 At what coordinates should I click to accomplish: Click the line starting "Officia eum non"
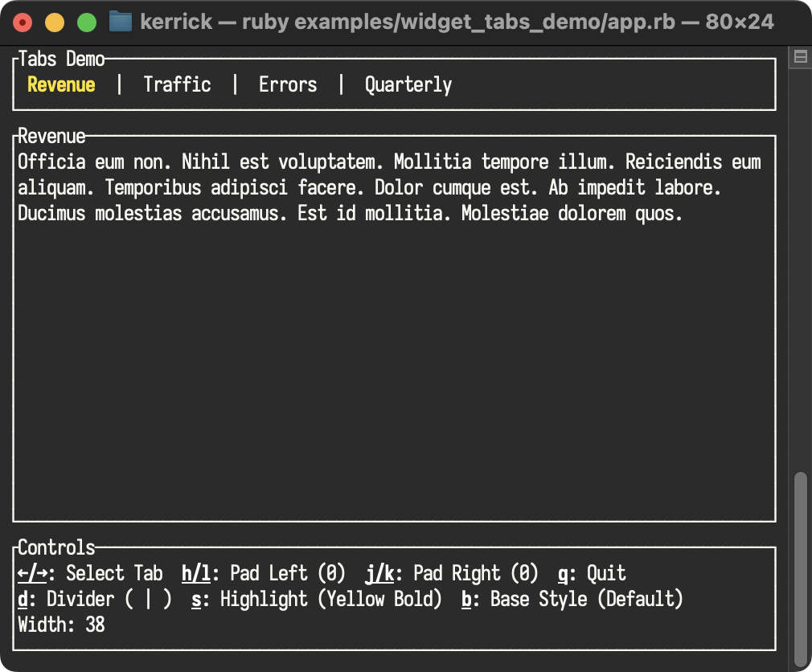tap(389, 162)
